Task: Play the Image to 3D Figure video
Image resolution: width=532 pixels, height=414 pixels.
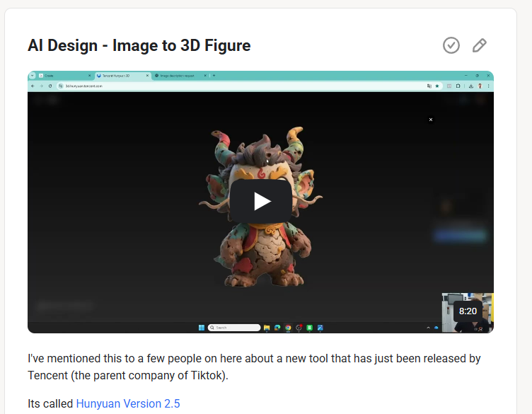Action: coord(262,202)
